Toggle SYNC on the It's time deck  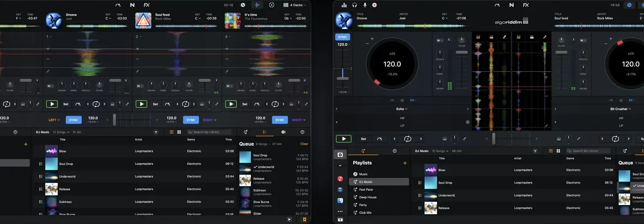coord(280,120)
